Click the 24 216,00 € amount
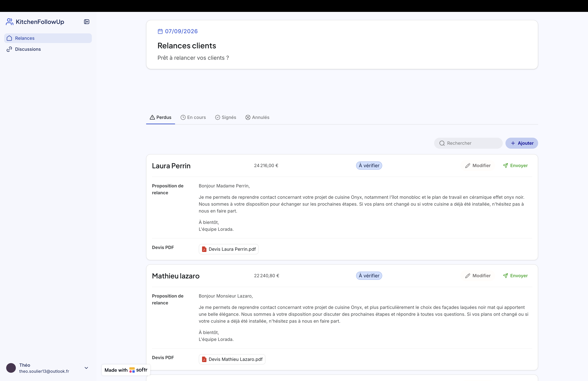This screenshot has width=588, height=381. point(266,166)
